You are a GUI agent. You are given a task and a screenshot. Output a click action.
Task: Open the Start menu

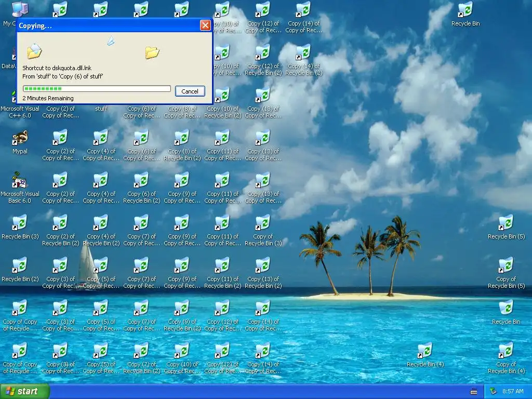25,392
